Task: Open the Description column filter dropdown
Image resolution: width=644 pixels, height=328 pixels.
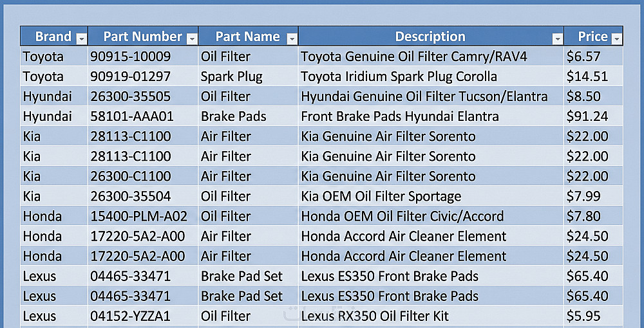Action: click(x=557, y=39)
